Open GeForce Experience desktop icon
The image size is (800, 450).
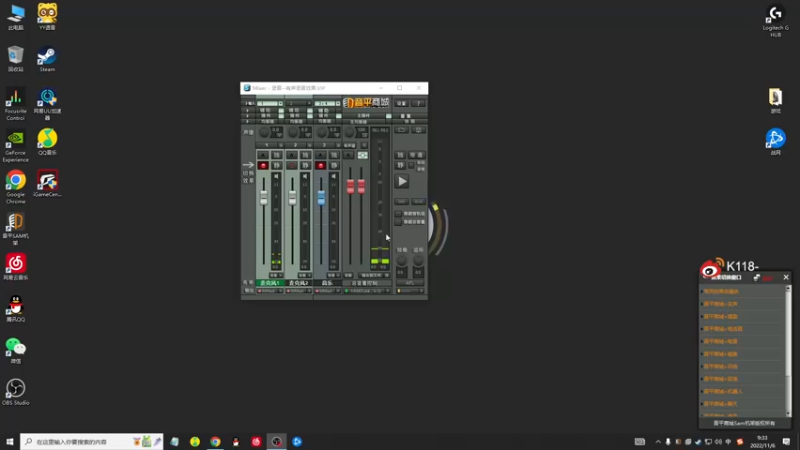(15, 146)
